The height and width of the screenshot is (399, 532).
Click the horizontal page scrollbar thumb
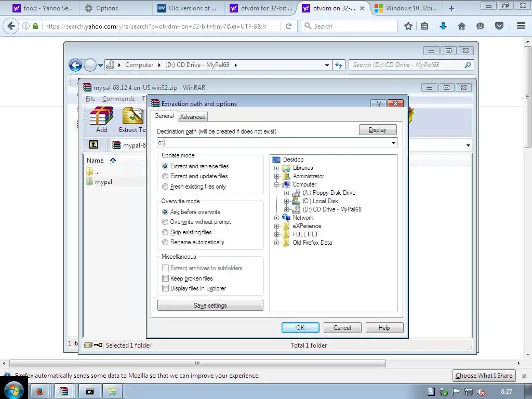(x=197, y=363)
